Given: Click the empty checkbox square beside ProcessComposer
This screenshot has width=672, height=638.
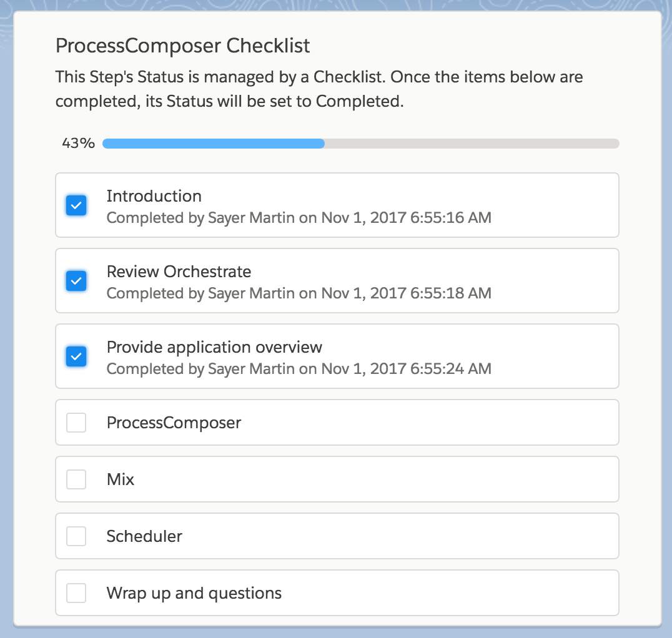Looking at the screenshot, I should pos(76,422).
